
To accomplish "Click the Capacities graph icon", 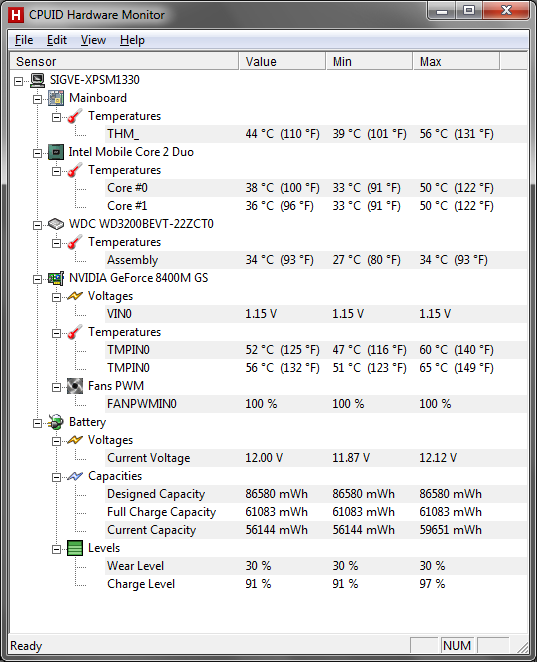I will (75, 476).
